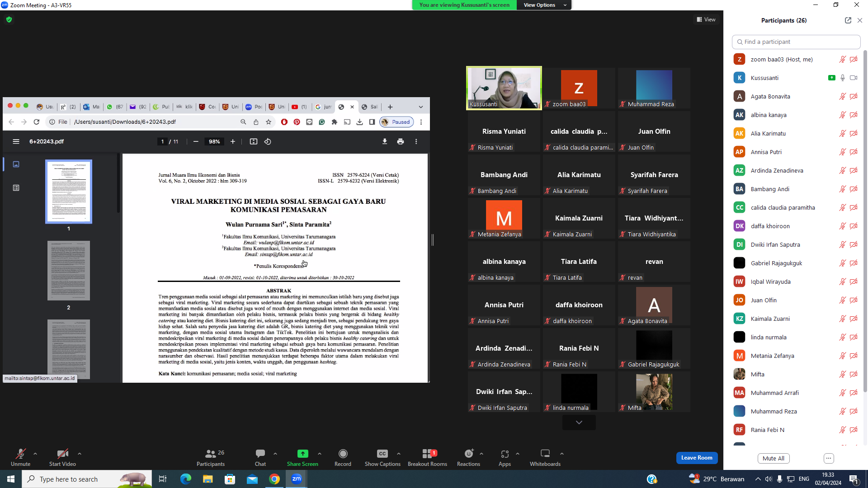Open the Chat panel

[260, 457]
